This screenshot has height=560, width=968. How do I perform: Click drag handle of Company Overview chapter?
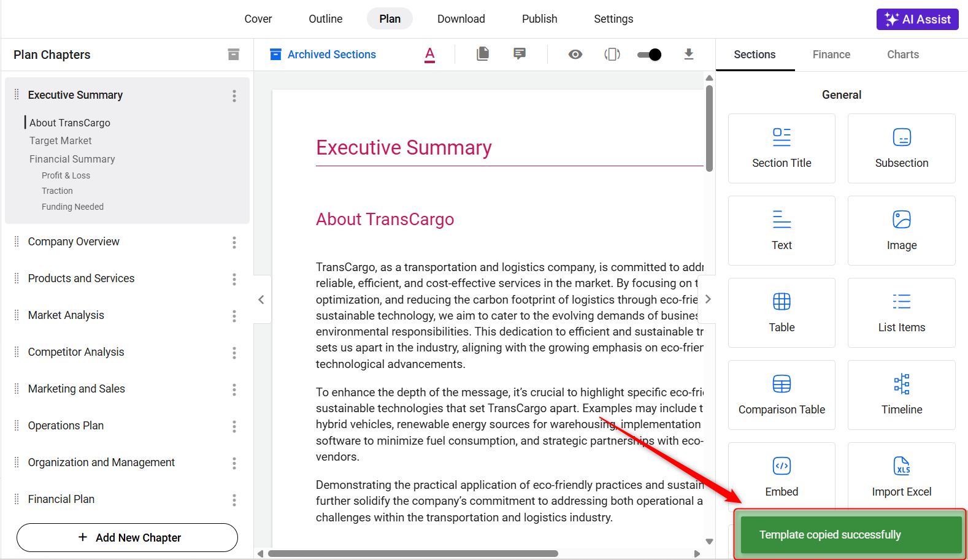pos(17,241)
